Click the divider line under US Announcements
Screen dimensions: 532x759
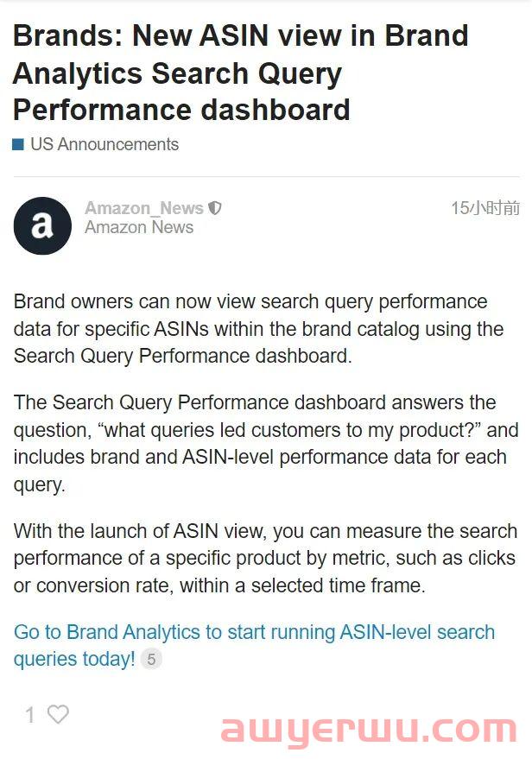pyautogui.click(x=266, y=177)
